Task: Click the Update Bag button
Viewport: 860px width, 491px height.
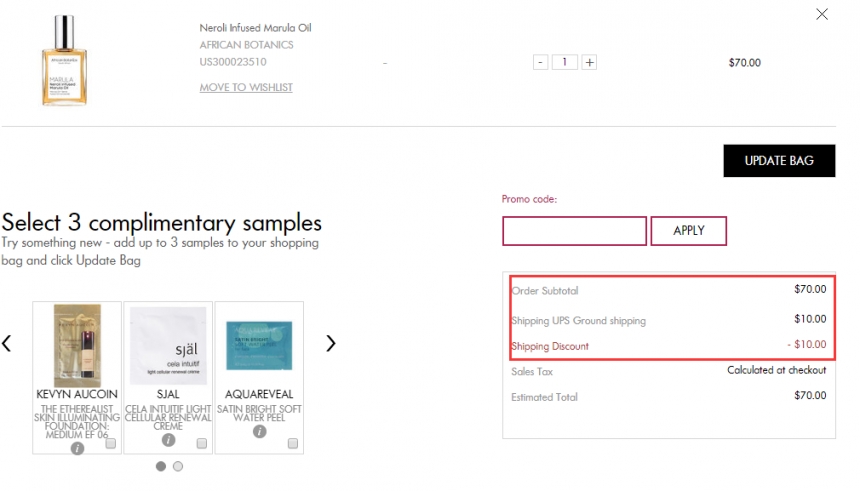Action: [779, 161]
